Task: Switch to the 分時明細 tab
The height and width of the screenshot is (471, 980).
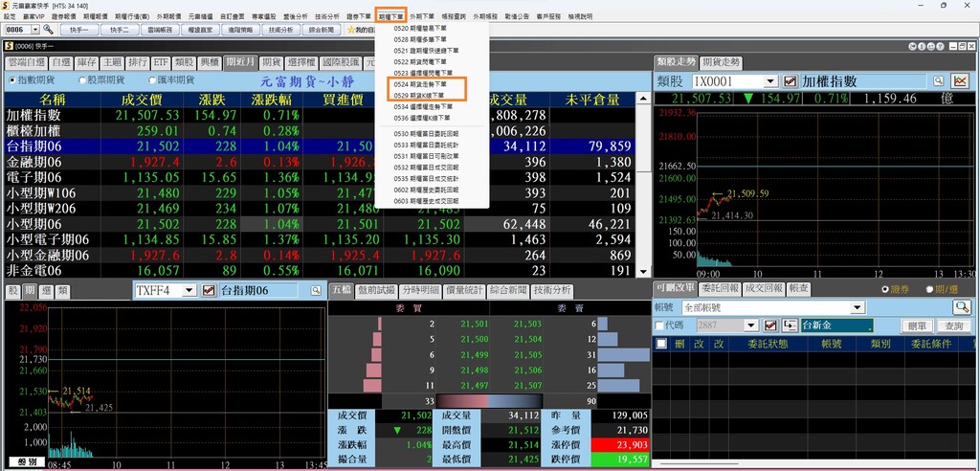Action: tap(421, 290)
